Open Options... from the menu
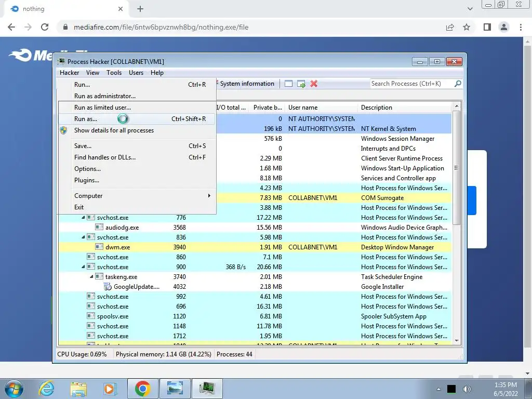 point(137,169)
